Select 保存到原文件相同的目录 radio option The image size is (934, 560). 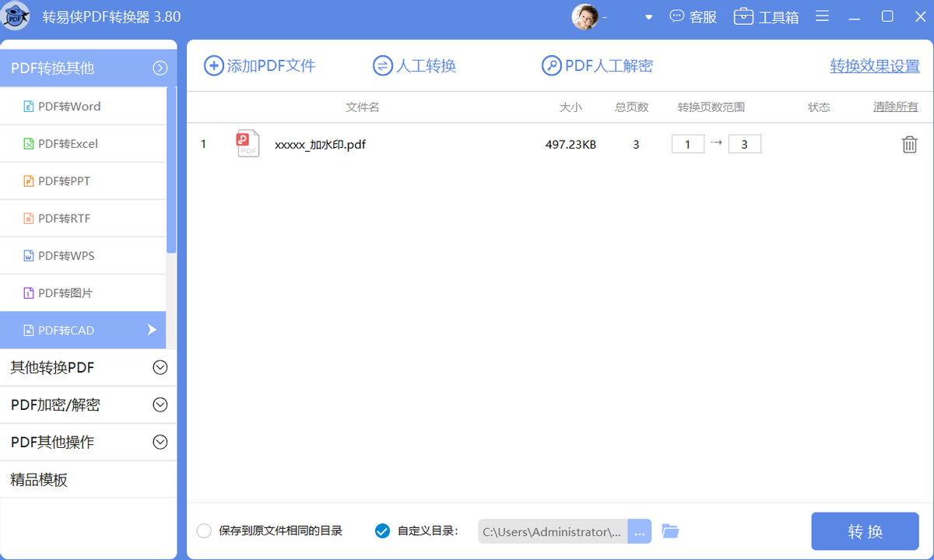[204, 531]
